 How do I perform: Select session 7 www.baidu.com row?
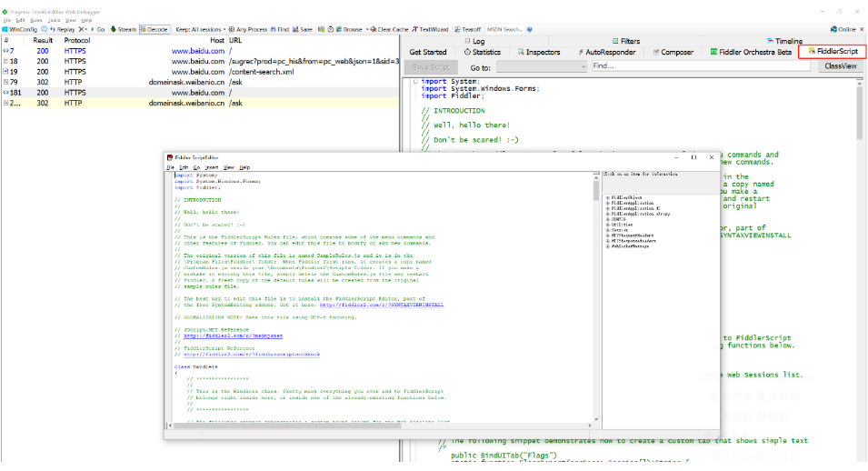(x=200, y=51)
